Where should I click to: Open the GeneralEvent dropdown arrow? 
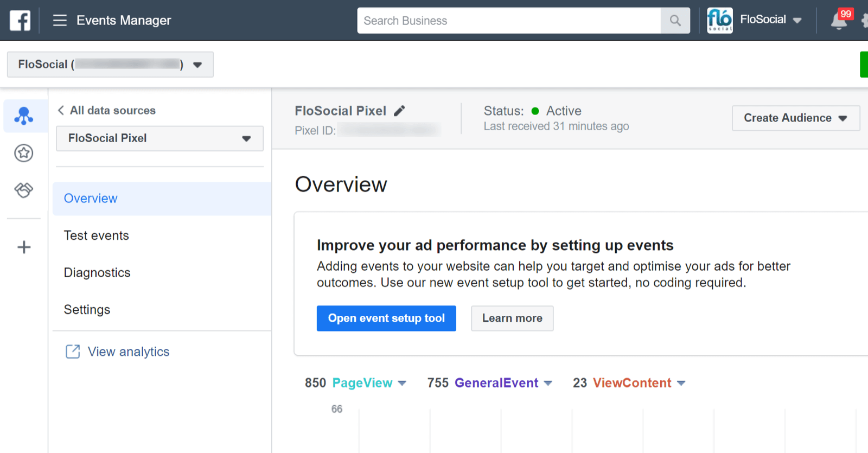pos(548,383)
